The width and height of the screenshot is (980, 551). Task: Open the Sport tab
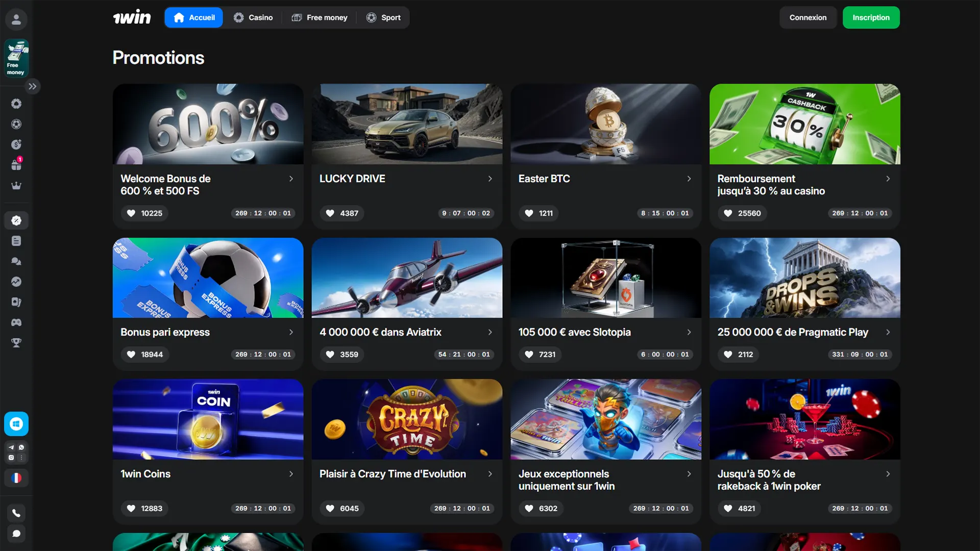click(383, 17)
